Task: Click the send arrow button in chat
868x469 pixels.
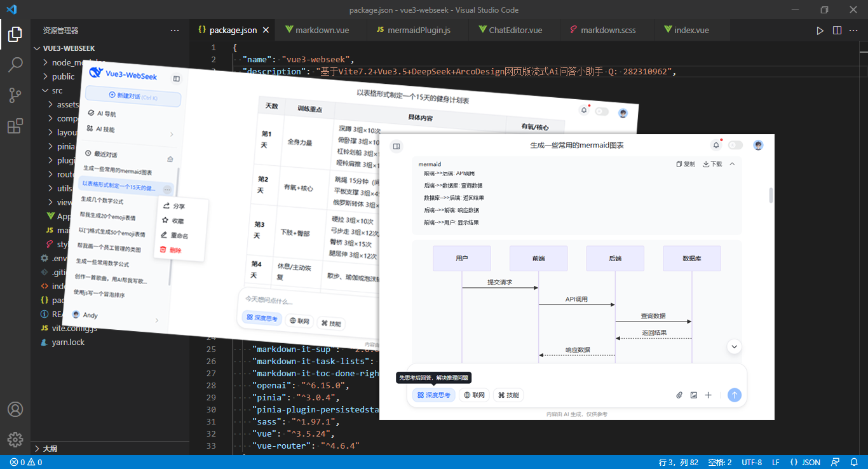Action: 734,395
